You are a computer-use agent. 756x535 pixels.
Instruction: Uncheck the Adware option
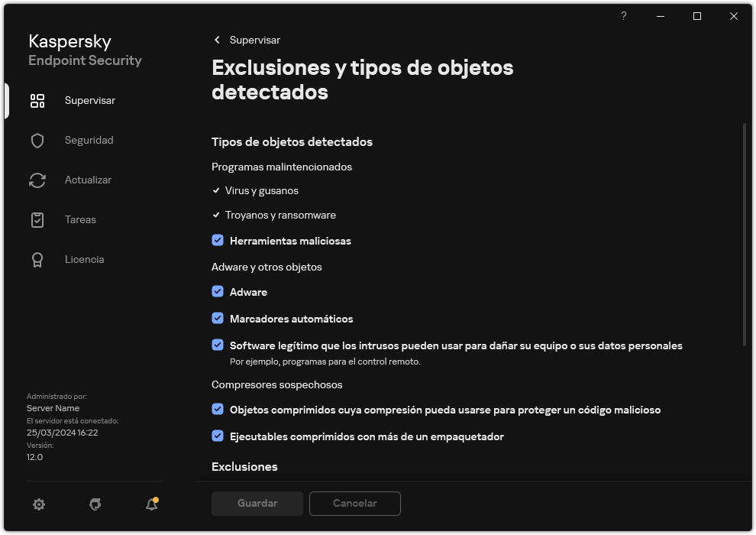coord(218,291)
